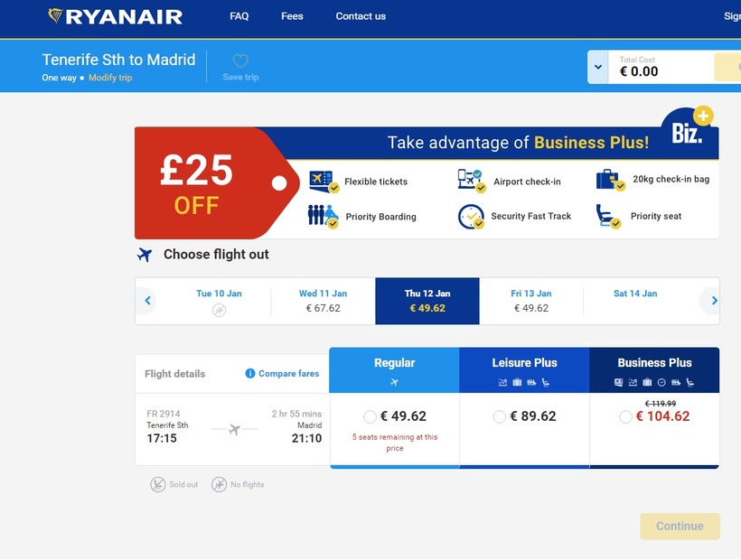741x560 pixels.
Task: Choose the Business Plus fare at €104.62
Action: (625, 417)
